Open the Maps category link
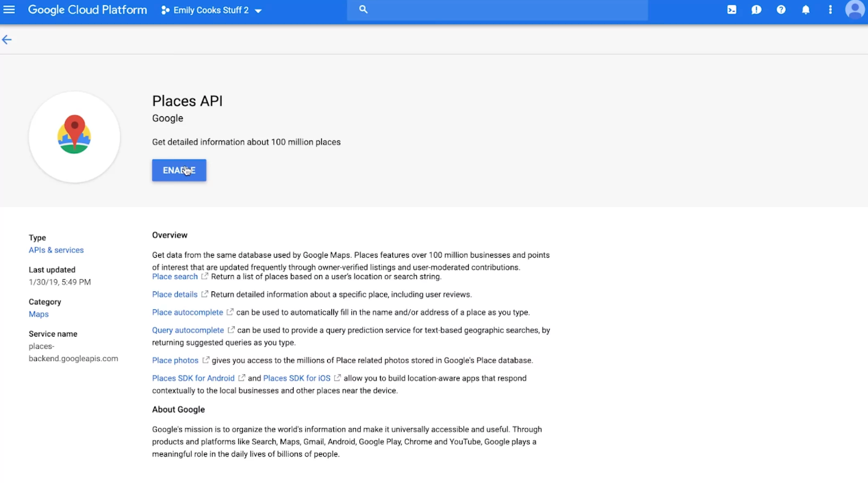This screenshot has width=868, height=487. pyautogui.click(x=39, y=315)
